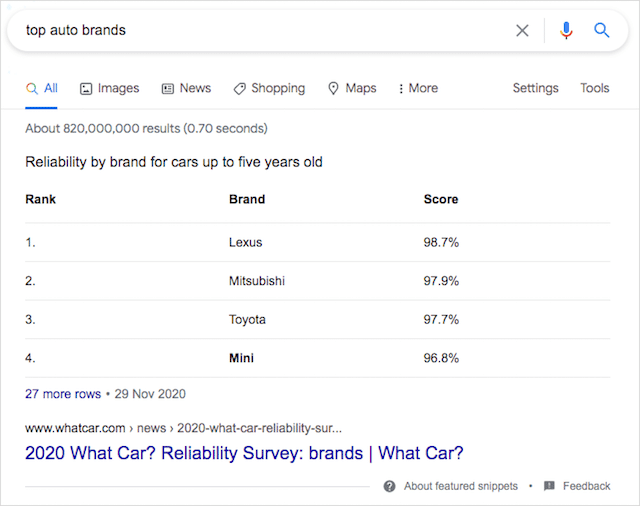Open the More options menu
Image resolution: width=640 pixels, height=506 pixels.
[x=418, y=88]
